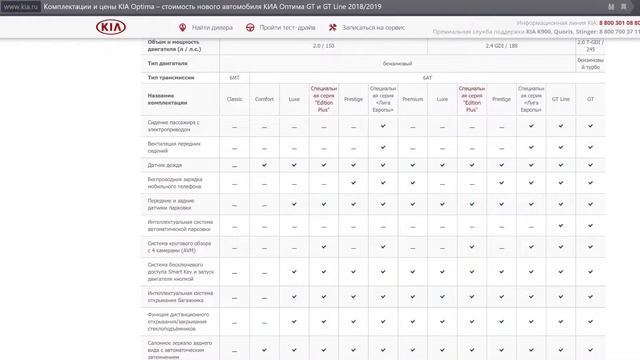This screenshot has width=640, height=360.
Task: Click the www.kia.ru address in the title bar
Action: pos(20,7)
